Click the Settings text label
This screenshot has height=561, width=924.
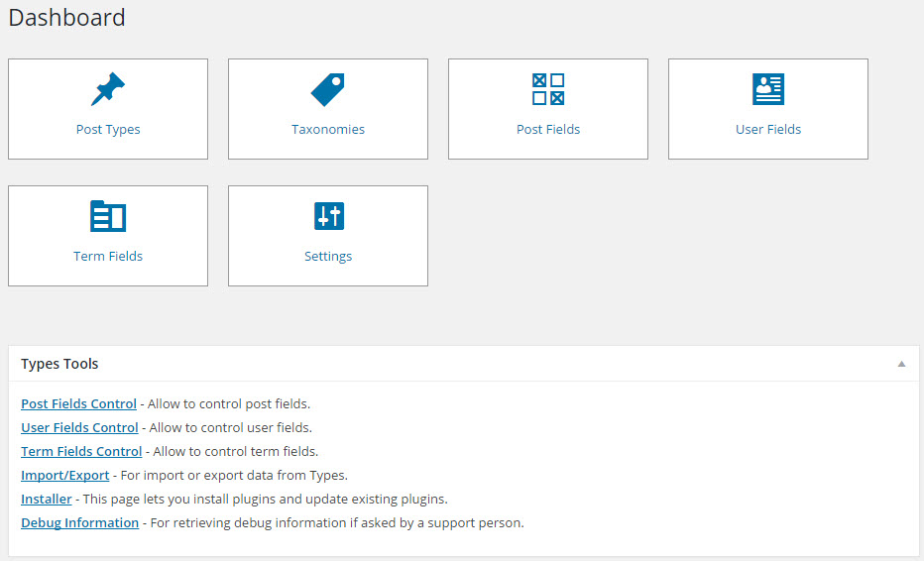click(x=327, y=257)
